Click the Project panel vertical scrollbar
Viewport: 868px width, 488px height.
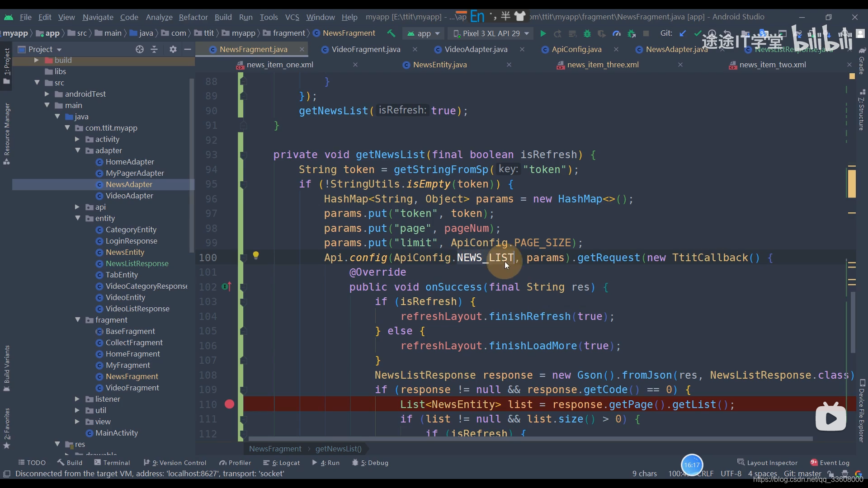pyautogui.click(x=192, y=165)
